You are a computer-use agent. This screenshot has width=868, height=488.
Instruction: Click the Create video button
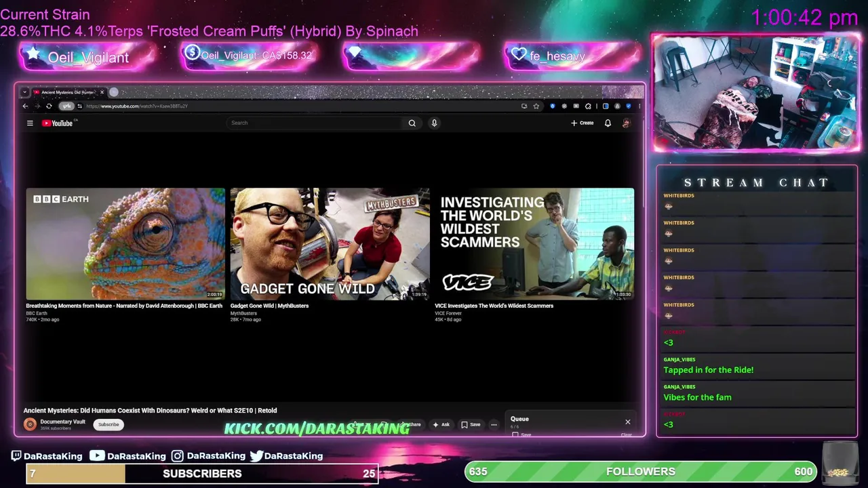tap(582, 123)
